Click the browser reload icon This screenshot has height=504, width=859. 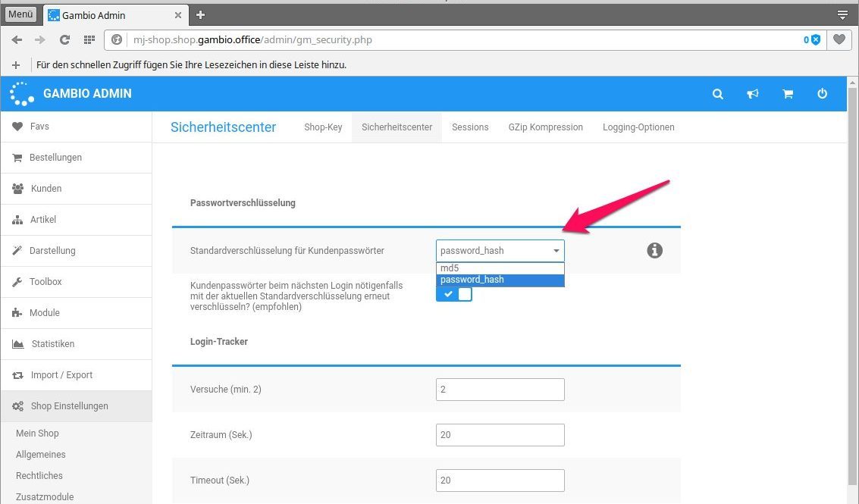click(x=64, y=40)
